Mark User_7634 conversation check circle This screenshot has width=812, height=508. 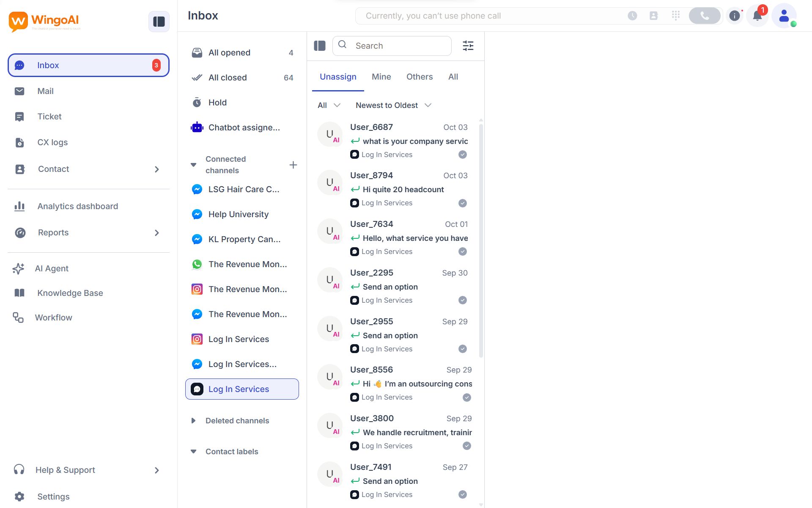pyautogui.click(x=463, y=251)
